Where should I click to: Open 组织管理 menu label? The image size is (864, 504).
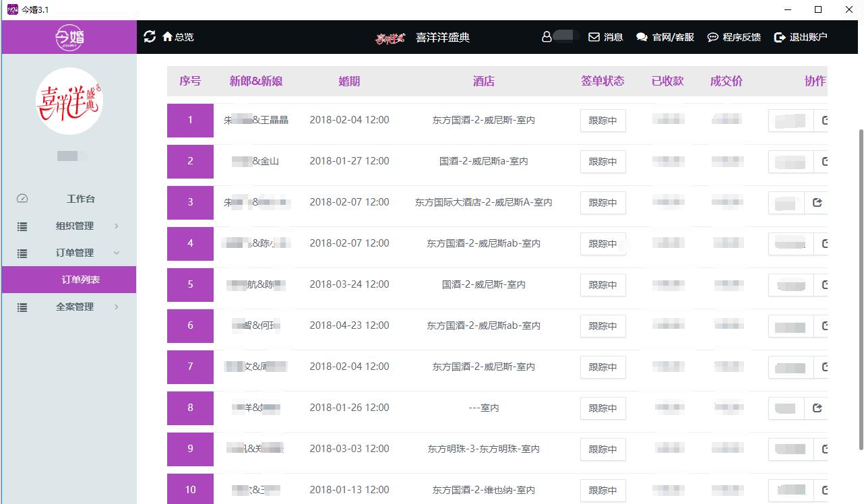tap(75, 226)
